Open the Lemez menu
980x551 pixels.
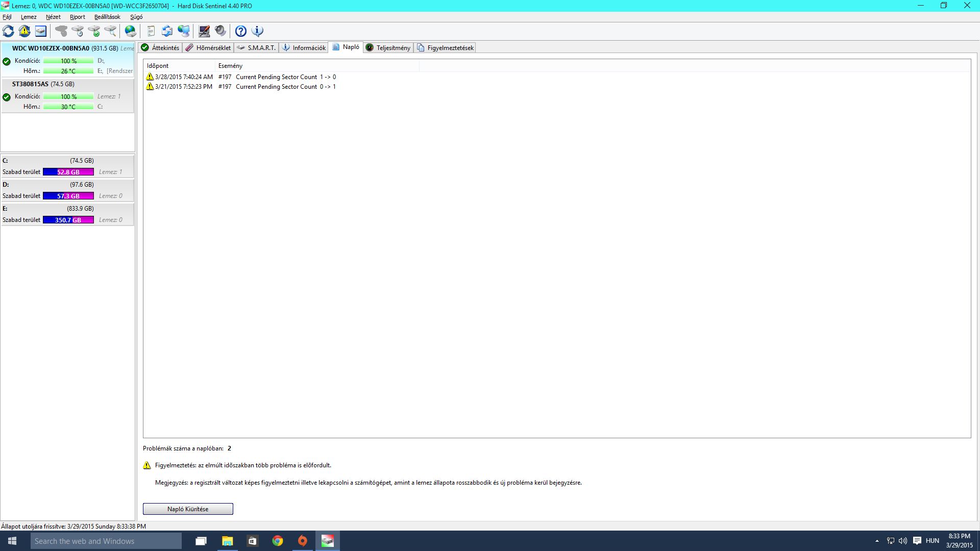click(29, 17)
